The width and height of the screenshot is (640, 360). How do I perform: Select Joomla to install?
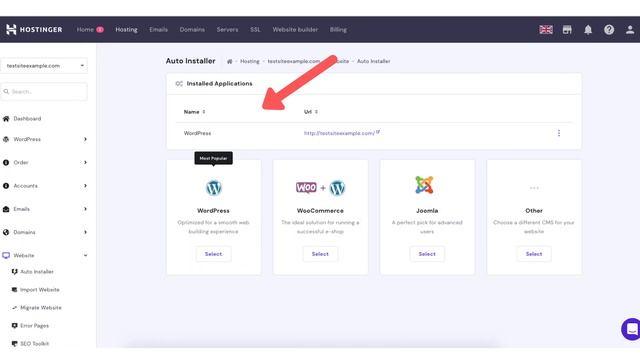click(x=427, y=254)
